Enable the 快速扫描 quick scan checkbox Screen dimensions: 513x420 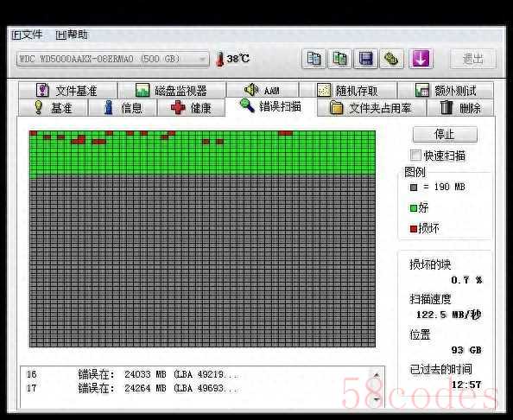pyautogui.click(x=415, y=156)
